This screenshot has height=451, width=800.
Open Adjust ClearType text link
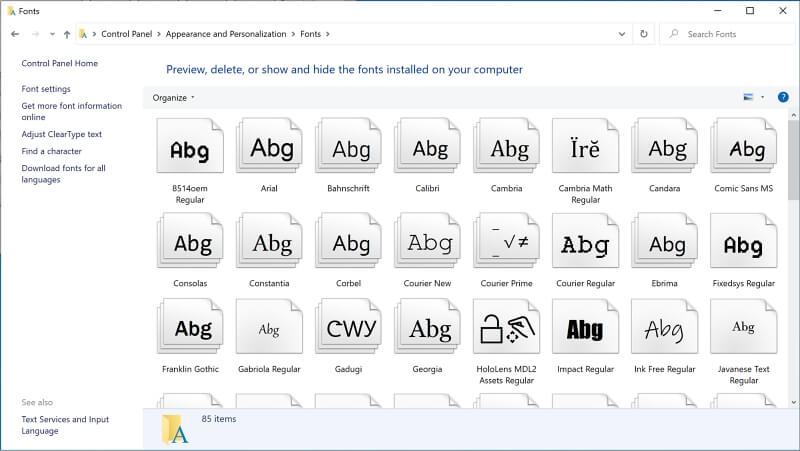coord(62,134)
